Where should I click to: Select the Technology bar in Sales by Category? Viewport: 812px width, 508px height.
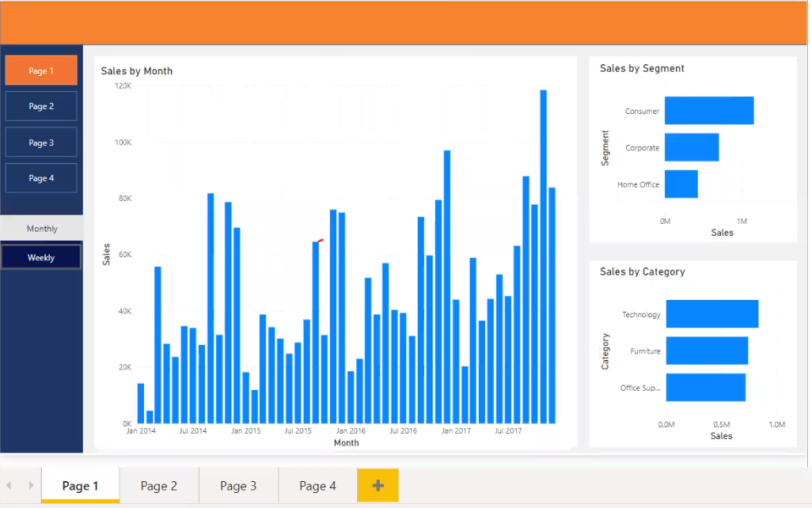point(711,314)
